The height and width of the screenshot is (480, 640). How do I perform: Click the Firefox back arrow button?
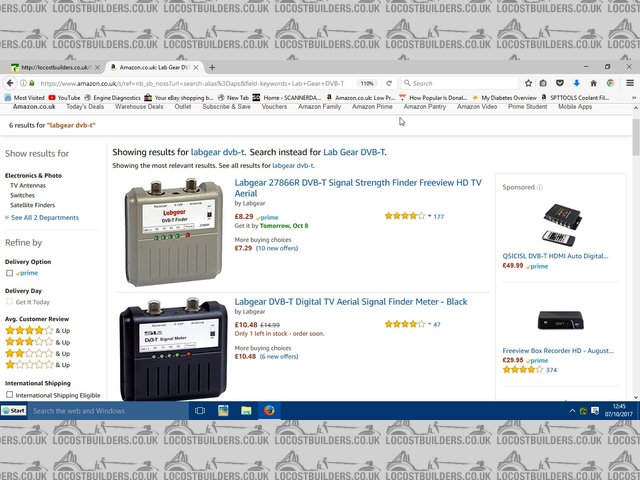(x=10, y=83)
